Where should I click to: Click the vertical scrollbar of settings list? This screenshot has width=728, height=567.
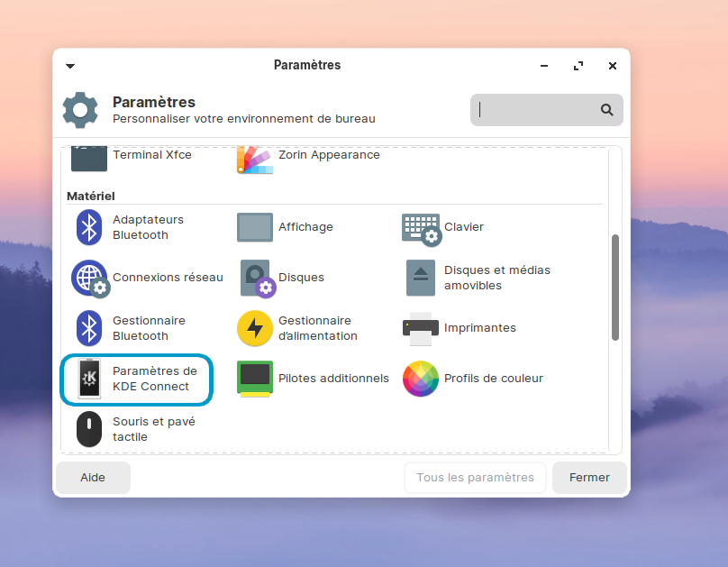(615, 287)
